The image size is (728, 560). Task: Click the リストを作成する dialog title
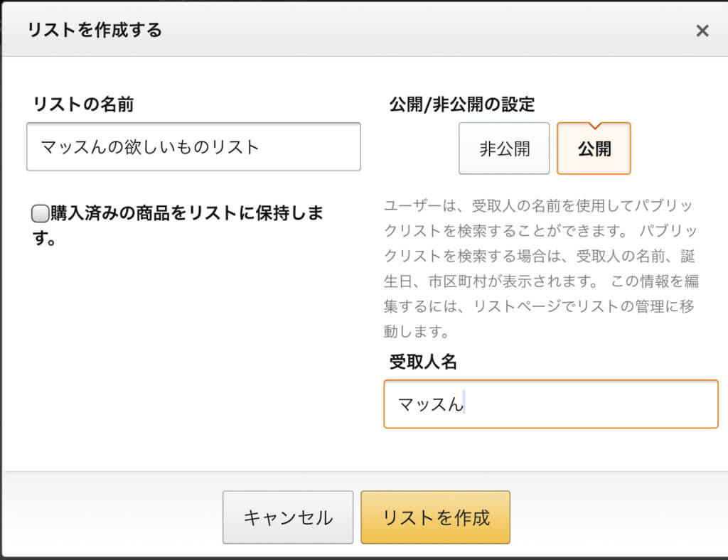pyautogui.click(x=95, y=30)
